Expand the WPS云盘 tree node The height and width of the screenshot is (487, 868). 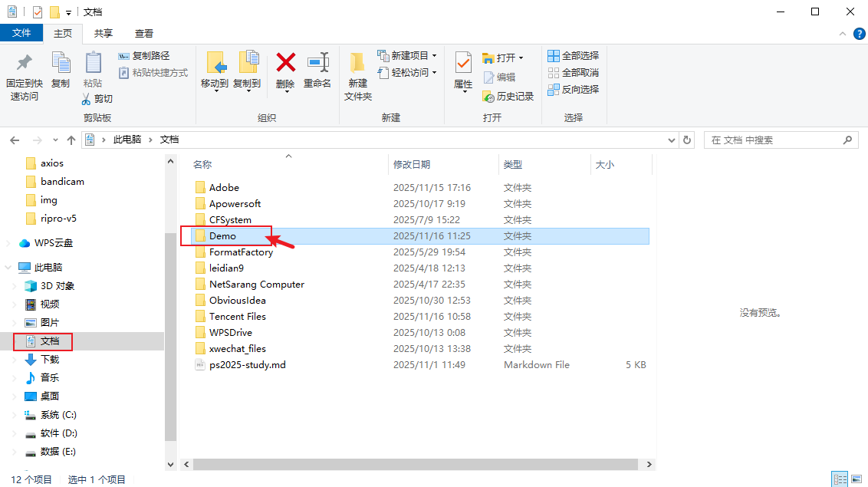[x=8, y=243]
